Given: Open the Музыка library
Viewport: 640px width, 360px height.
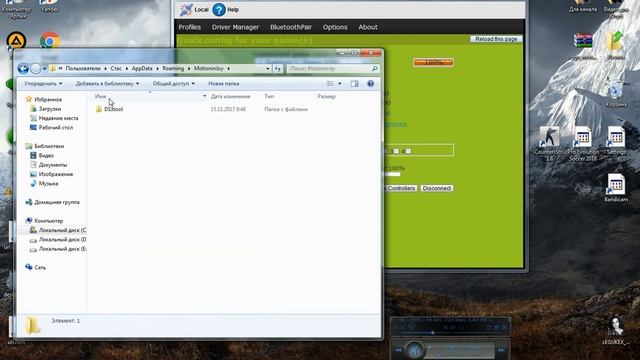Looking at the screenshot, I should coord(44,184).
